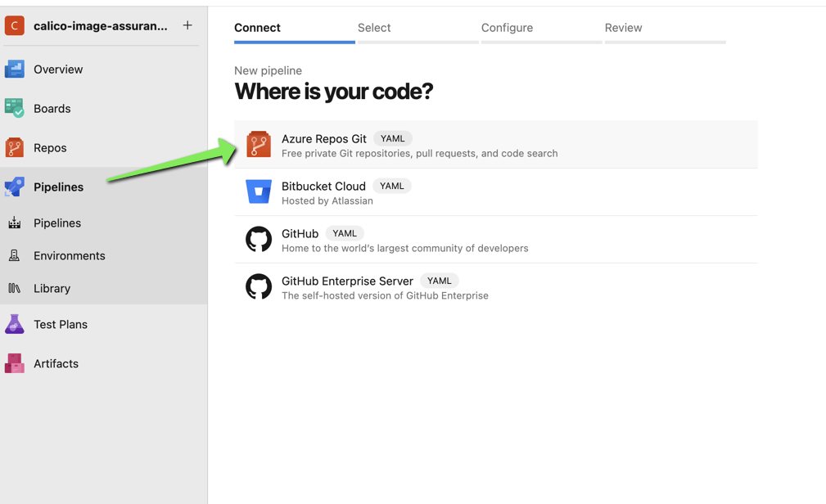Choose GitHub source title

pyautogui.click(x=300, y=234)
